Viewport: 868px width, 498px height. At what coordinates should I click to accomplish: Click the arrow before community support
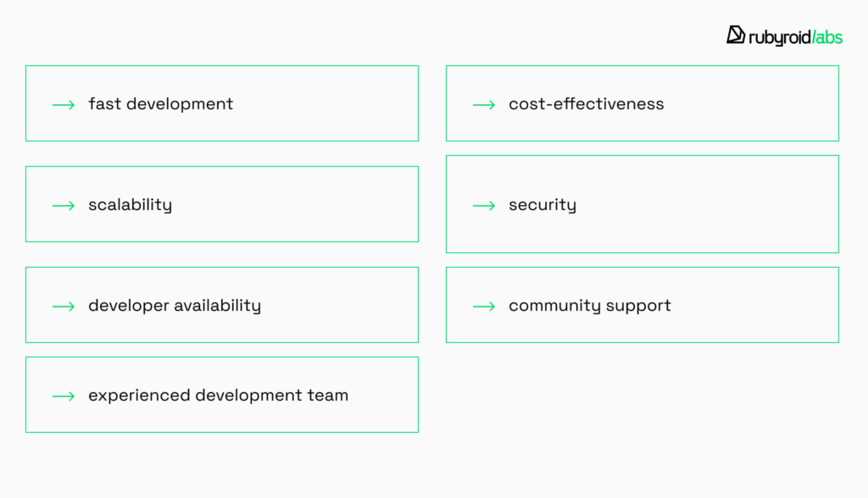click(484, 306)
